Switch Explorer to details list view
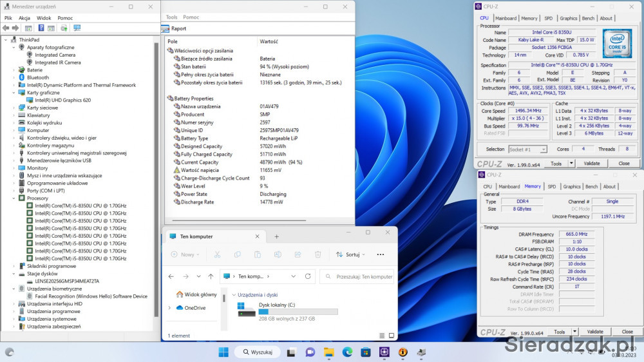This screenshot has width=644, height=362. click(x=382, y=336)
